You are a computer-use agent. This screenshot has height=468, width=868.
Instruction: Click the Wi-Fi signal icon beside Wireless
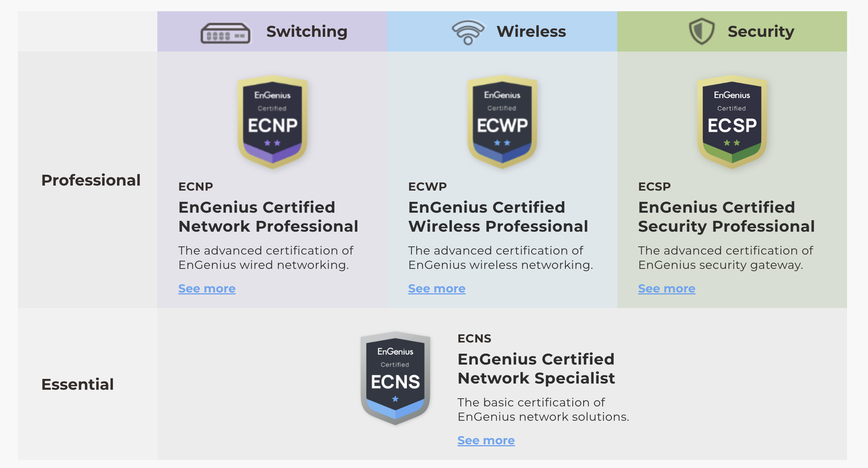(x=468, y=32)
